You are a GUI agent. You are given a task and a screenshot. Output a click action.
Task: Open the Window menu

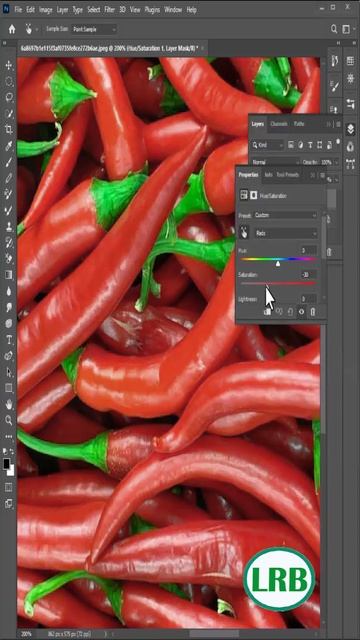click(x=173, y=9)
